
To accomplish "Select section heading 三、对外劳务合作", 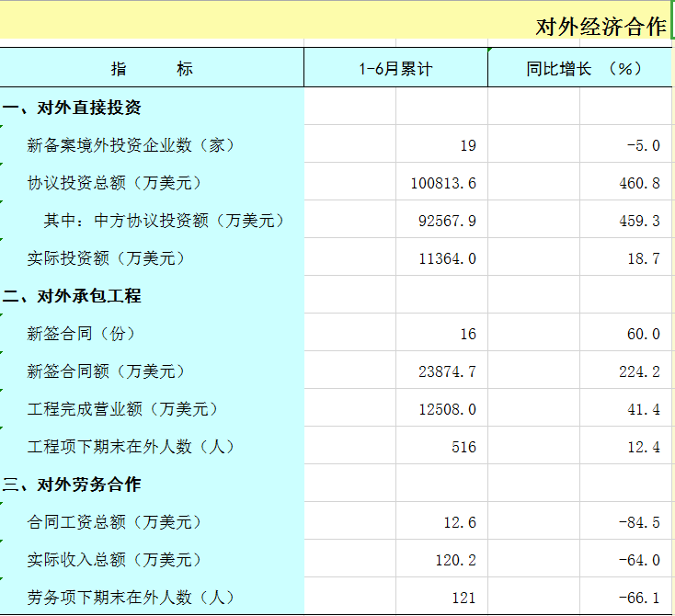I will point(74,485).
